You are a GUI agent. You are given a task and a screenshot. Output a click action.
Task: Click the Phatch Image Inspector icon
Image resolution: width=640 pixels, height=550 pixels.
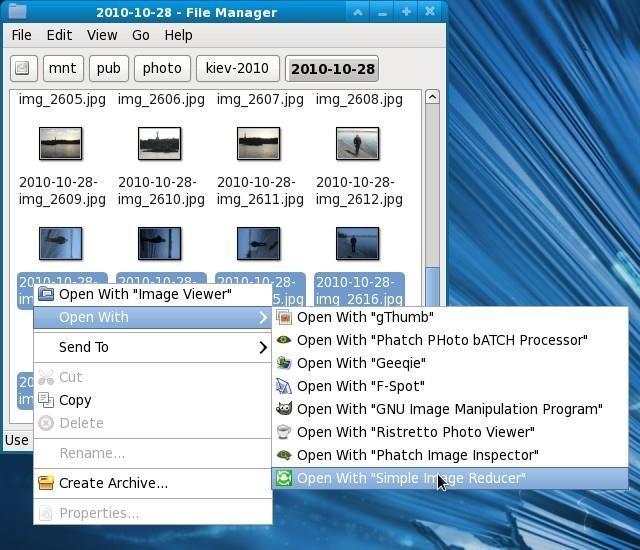[x=284, y=455]
